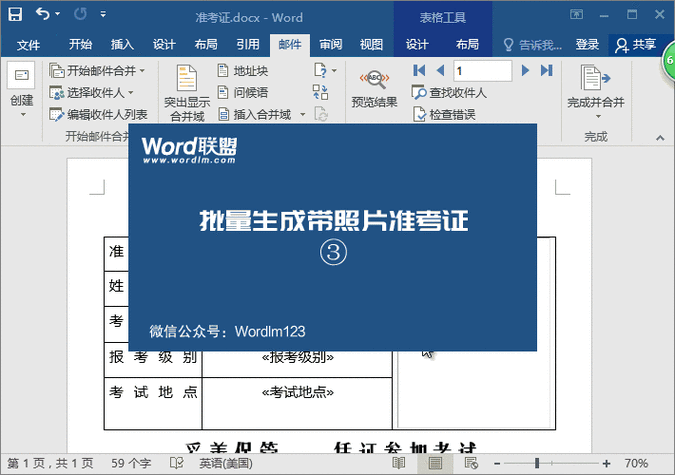Viewport: 675px width, 475px height.
Task: Collapse the ribbon with the chevron
Action: point(660,138)
